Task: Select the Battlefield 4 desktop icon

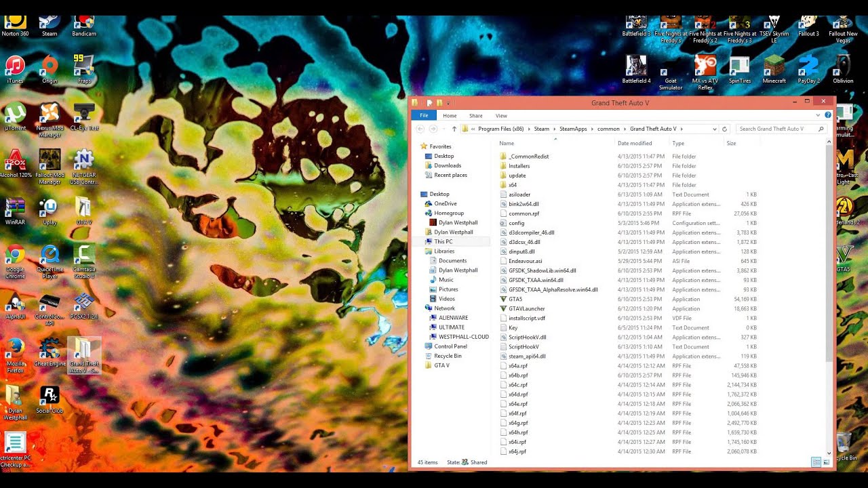Action: (x=636, y=70)
